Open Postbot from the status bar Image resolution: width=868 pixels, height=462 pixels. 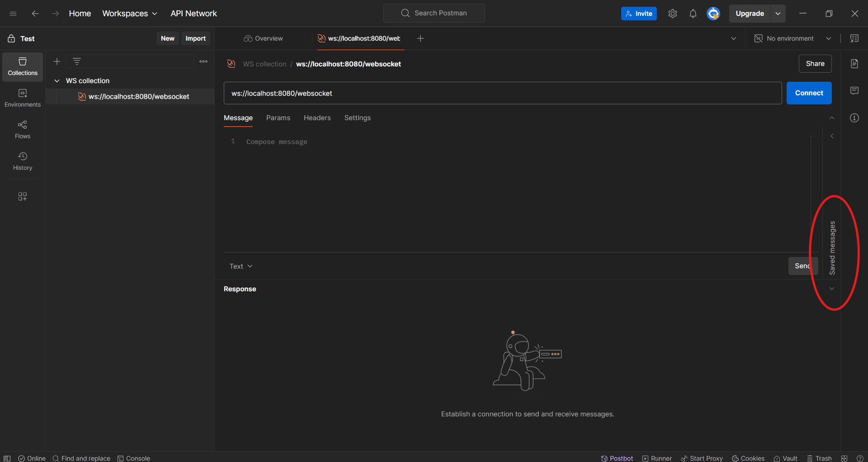[x=617, y=458]
